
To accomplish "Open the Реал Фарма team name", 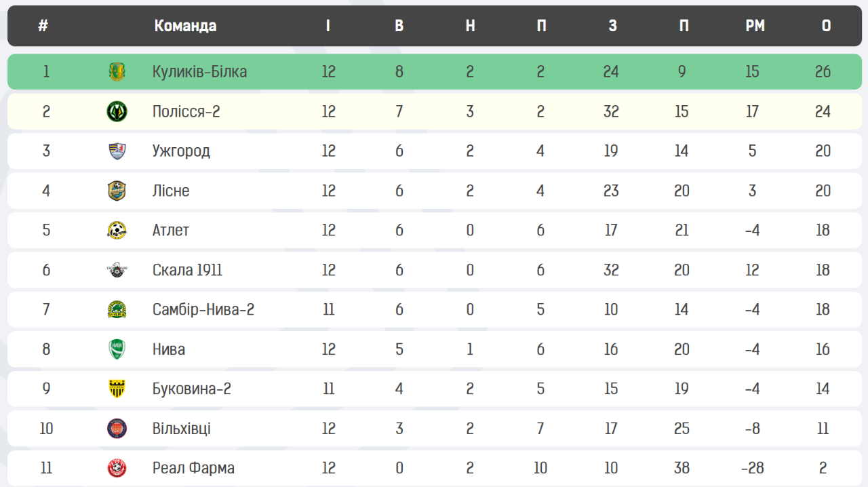I will pyautogui.click(x=193, y=468).
